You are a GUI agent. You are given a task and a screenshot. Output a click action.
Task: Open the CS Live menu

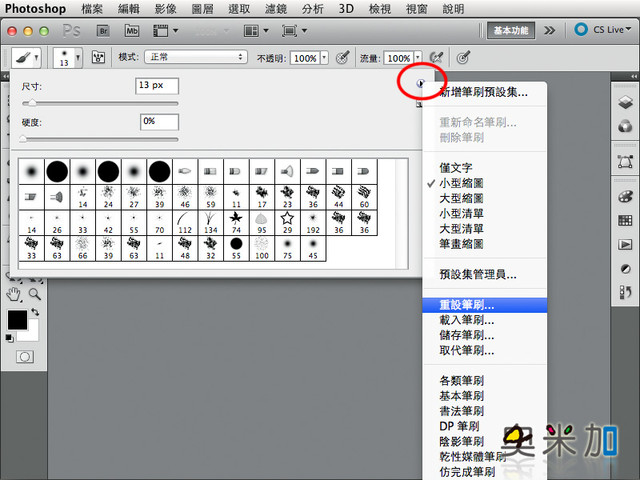pyautogui.click(x=602, y=29)
